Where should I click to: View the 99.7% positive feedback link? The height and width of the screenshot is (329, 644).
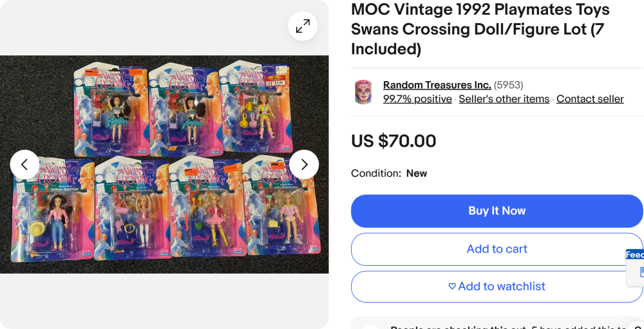[417, 99]
